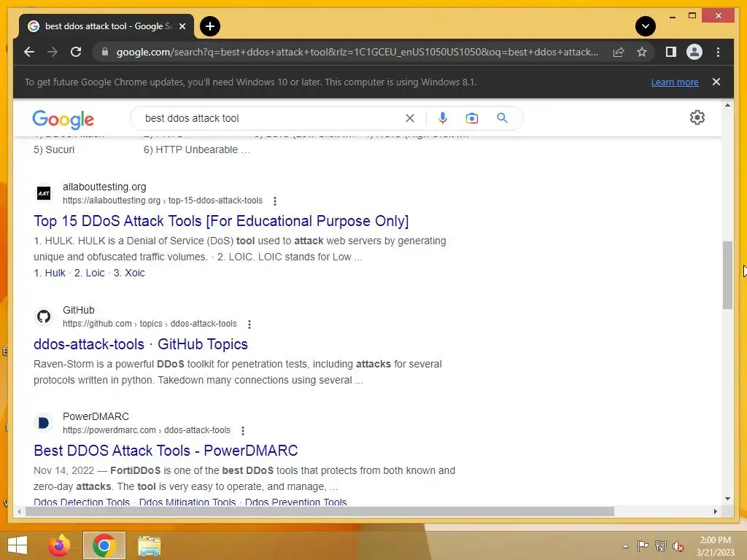Click the PowerDMARC favicon icon
This screenshot has width=747, height=560.
(x=44, y=423)
